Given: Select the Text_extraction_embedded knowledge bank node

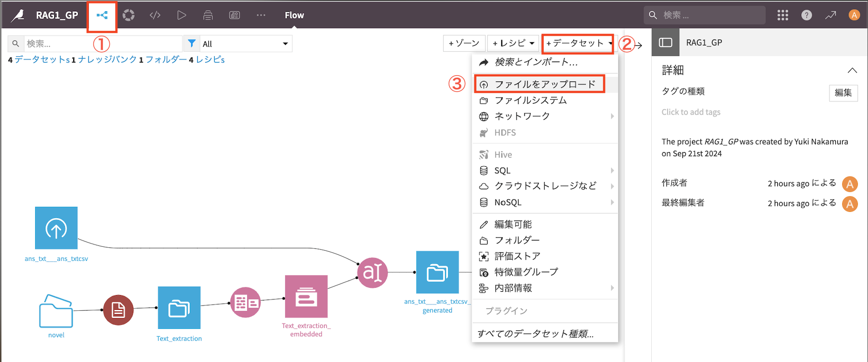Looking at the screenshot, I should (x=306, y=297).
